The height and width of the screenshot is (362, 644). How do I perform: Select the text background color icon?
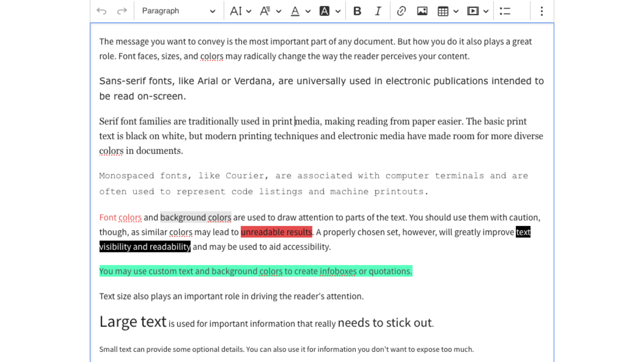point(325,11)
